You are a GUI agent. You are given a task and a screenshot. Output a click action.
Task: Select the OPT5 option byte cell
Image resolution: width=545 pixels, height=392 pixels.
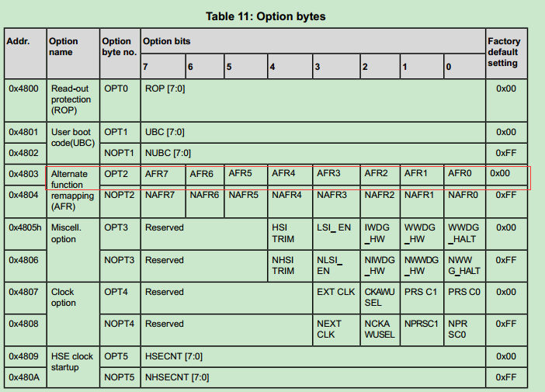pos(116,356)
